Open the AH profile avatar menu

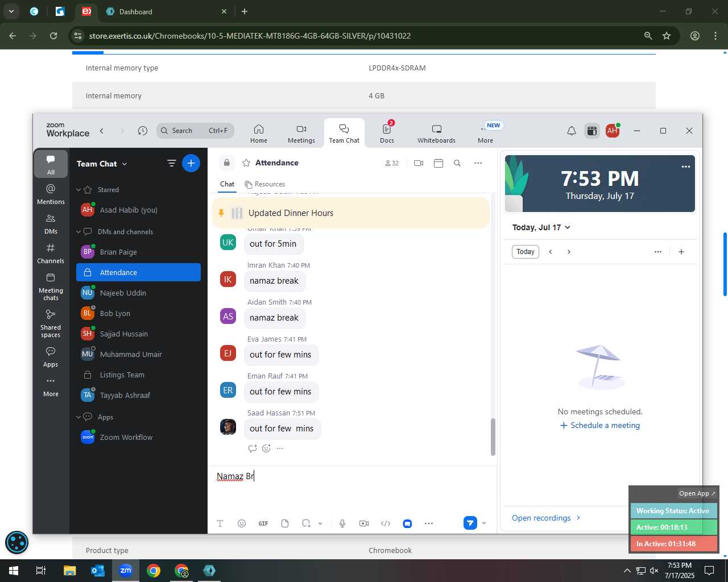pos(613,131)
